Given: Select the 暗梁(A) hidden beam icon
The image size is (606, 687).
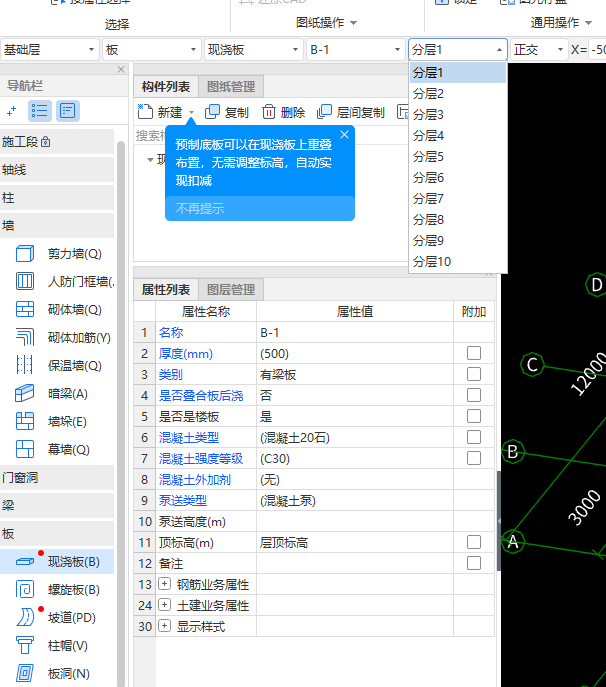Looking at the screenshot, I should click(x=25, y=393).
